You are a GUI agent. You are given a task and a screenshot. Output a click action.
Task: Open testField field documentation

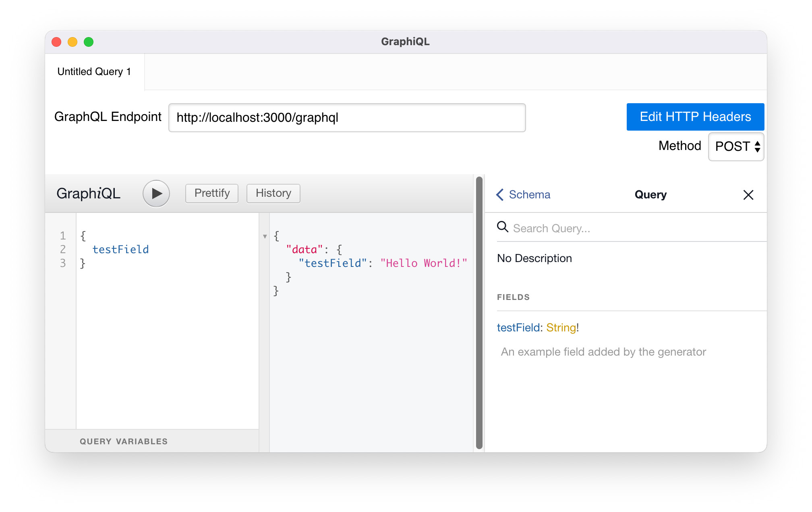518,328
